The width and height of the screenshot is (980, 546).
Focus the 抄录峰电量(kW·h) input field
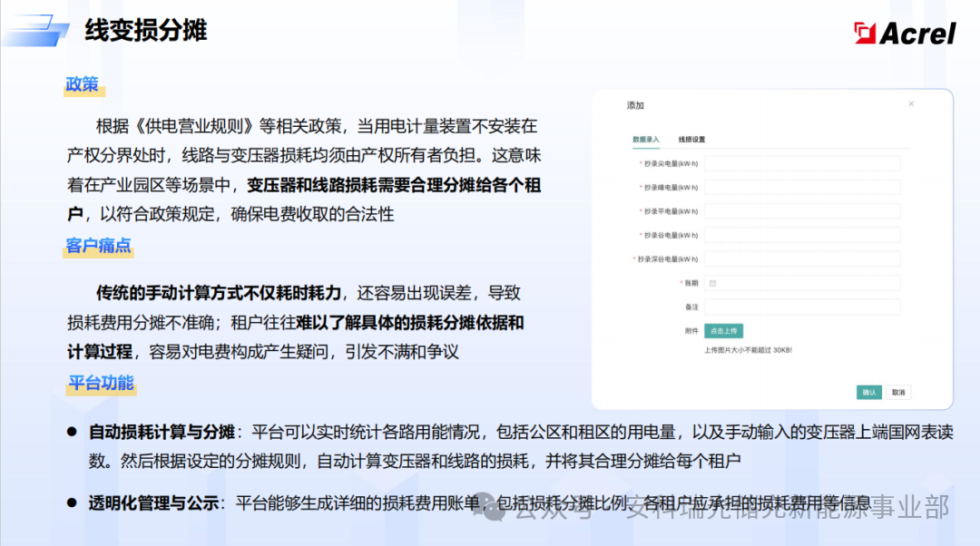pos(802,188)
